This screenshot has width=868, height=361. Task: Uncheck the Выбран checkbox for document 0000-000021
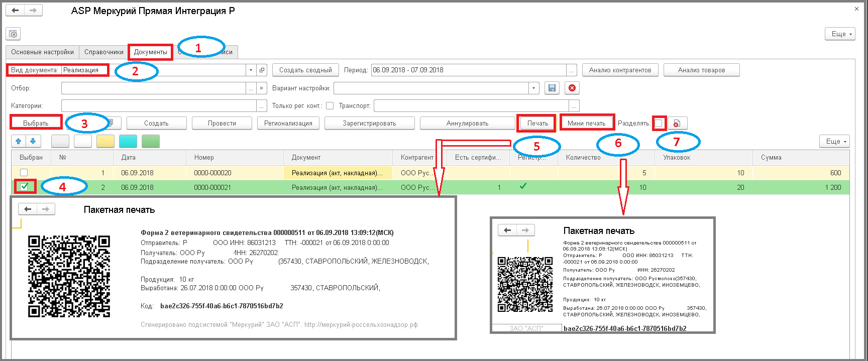tap(24, 186)
